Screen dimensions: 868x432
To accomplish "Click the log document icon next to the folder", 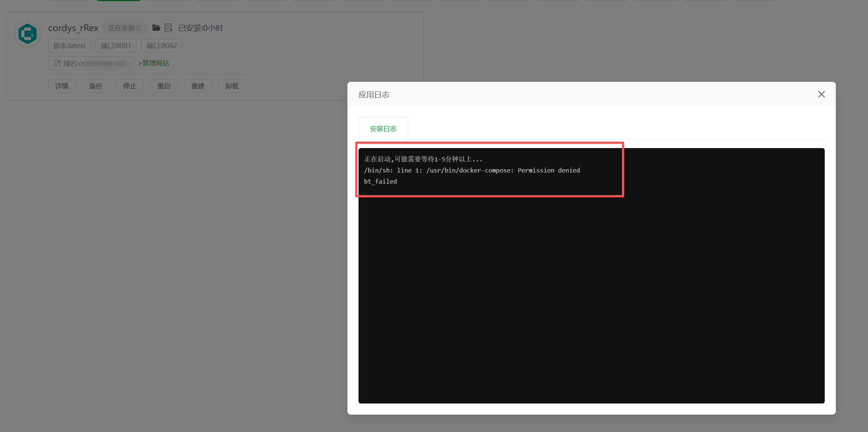I will click(169, 27).
